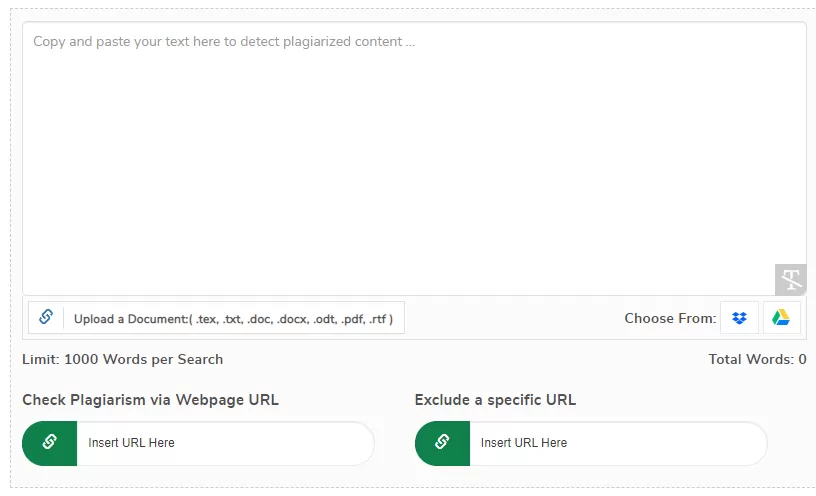Click bottom-left corner inside the text area
816x496 pixels.
click(35, 283)
